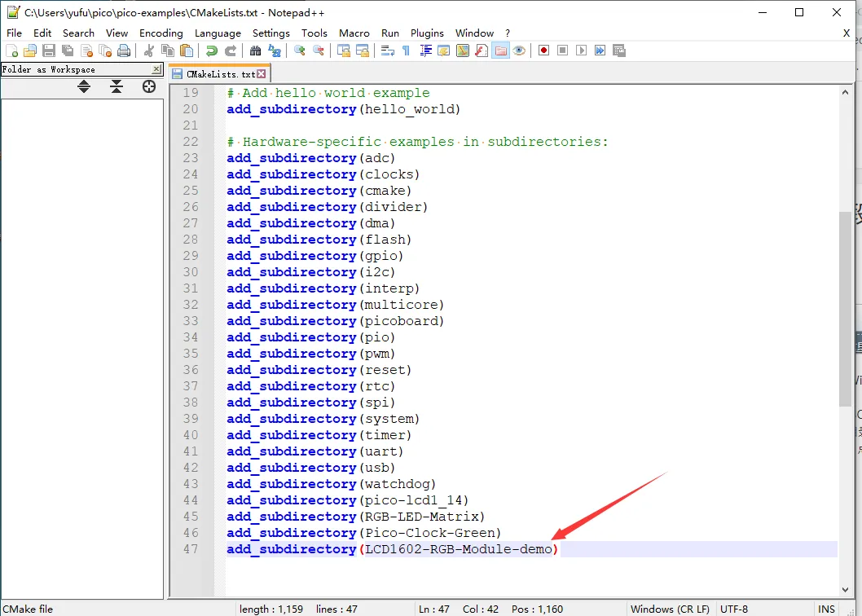Click the Open file toolbar icon
This screenshot has height=616, width=862.
click(x=30, y=51)
